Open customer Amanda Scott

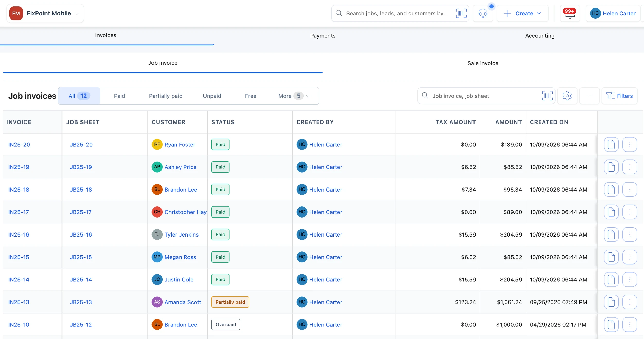coord(183,302)
